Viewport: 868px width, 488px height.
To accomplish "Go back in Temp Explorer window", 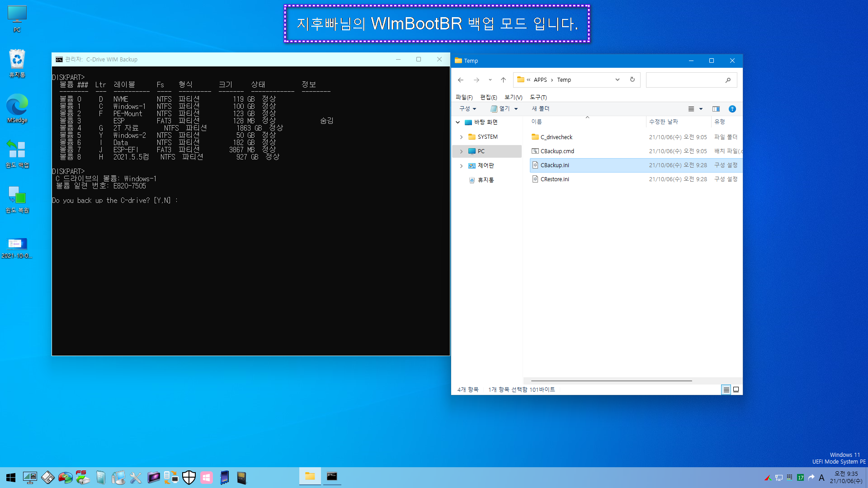I will [x=461, y=80].
